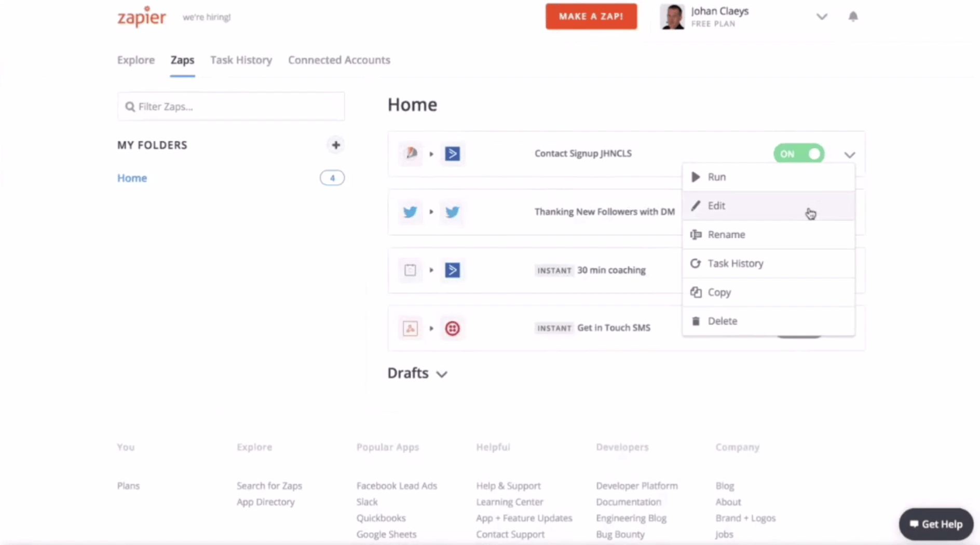Toggle Contact Signup JHNCLS zap off
Image resolution: width=980 pixels, height=545 pixels.
(x=799, y=154)
